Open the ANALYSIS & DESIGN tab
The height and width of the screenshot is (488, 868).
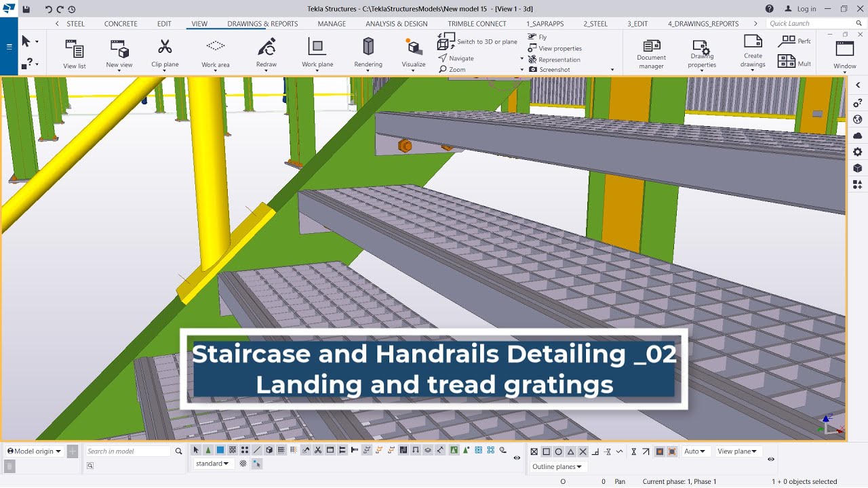pyautogui.click(x=397, y=24)
